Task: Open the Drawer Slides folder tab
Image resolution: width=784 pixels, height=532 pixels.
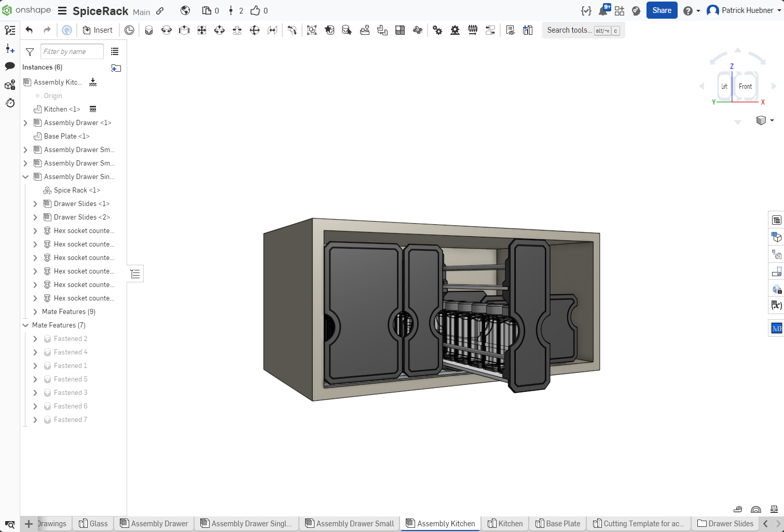Action: pos(725,524)
